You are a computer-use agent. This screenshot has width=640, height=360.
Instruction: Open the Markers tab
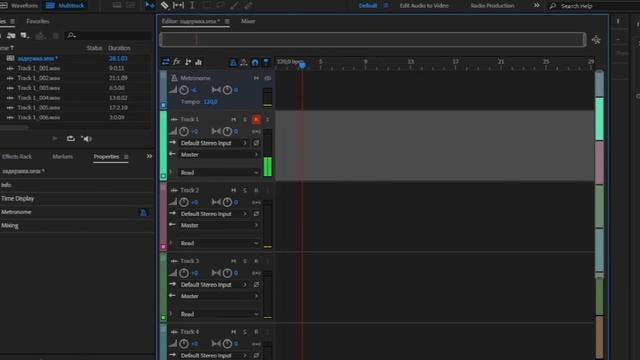pyautogui.click(x=62, y=157)
